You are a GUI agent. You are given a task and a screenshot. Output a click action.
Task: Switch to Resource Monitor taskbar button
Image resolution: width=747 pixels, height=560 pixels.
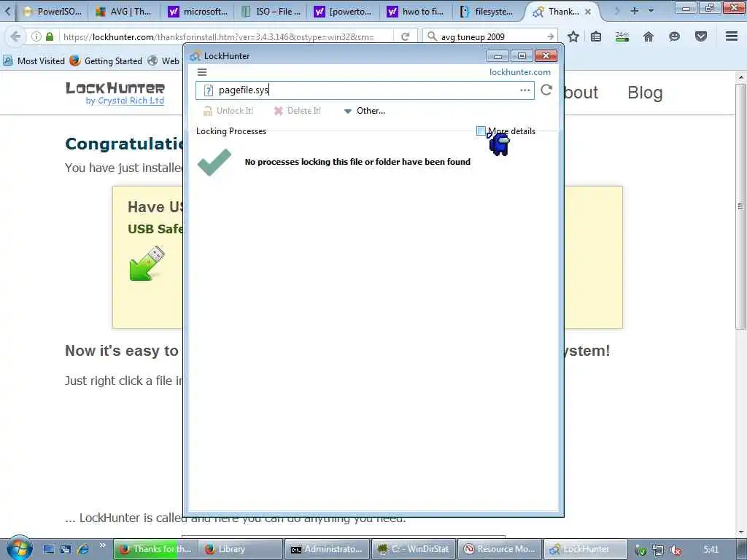tap(500, 549)
